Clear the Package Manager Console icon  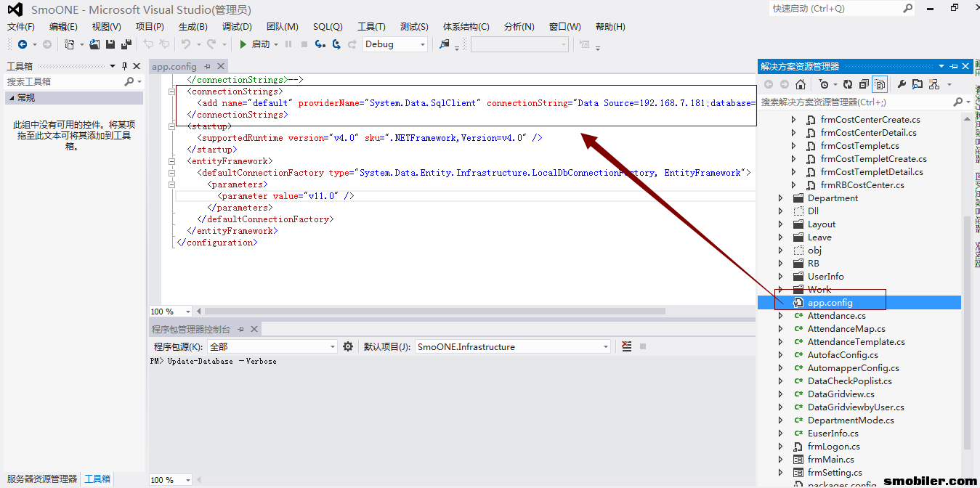[627, 346]
